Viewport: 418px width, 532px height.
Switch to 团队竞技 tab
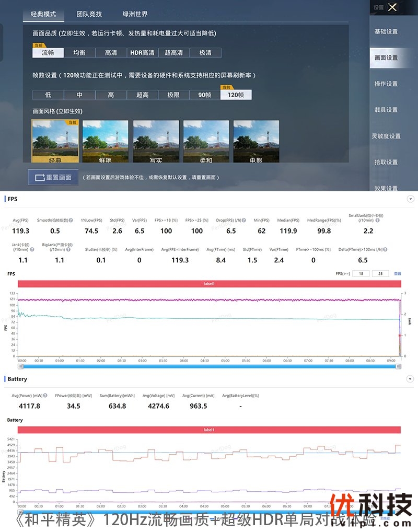89,14
